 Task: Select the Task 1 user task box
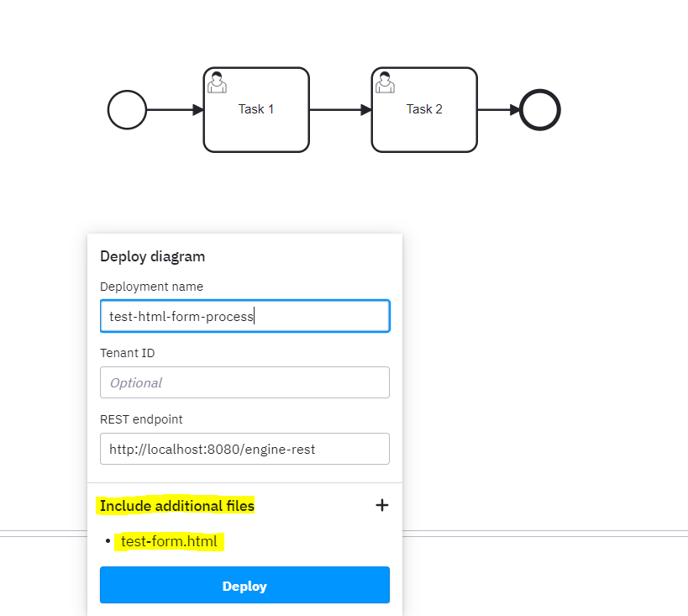pos(256,110)
